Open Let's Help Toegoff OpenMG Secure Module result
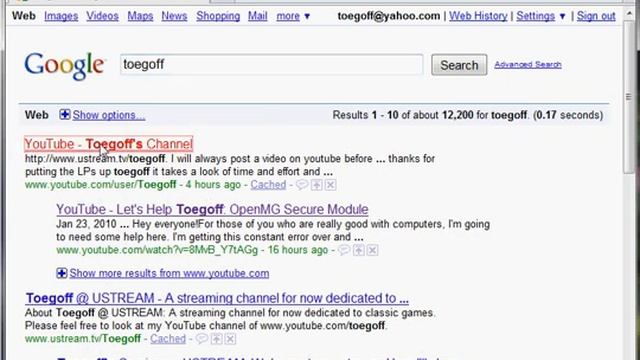 (x=212, y=209)
